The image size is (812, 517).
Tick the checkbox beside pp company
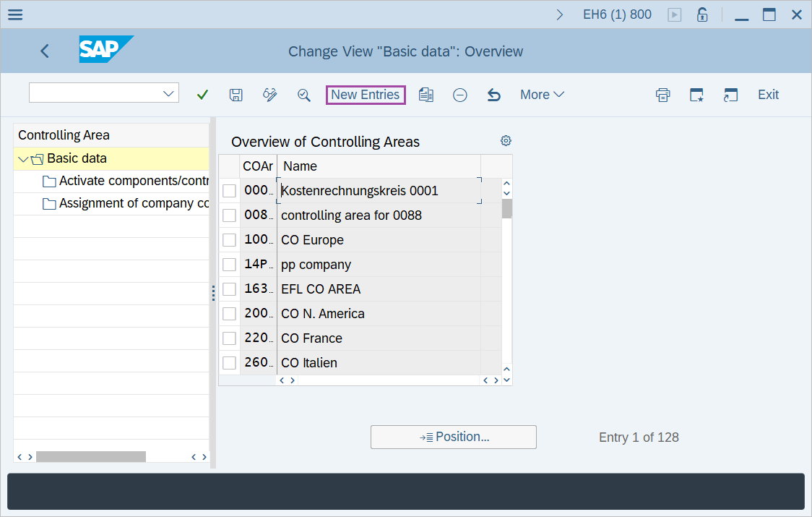coord(229,265)
